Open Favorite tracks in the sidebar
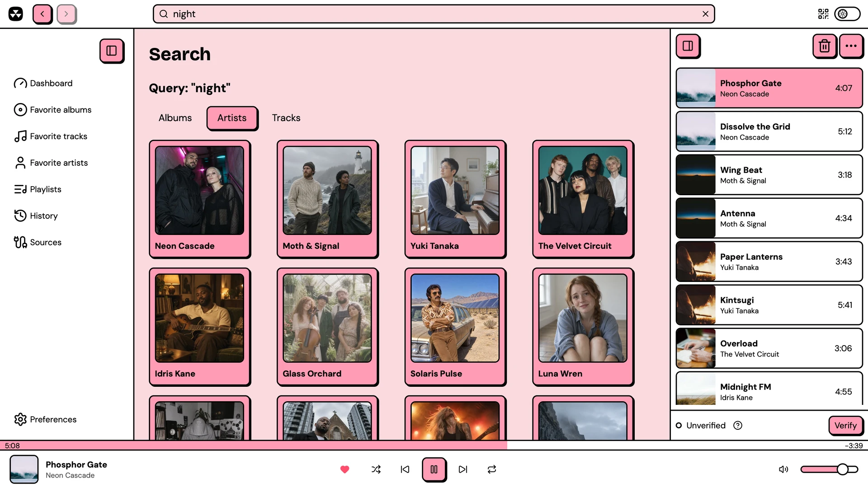Image resolution: width=868 pixels, height=488 pixels. (51, 136)
